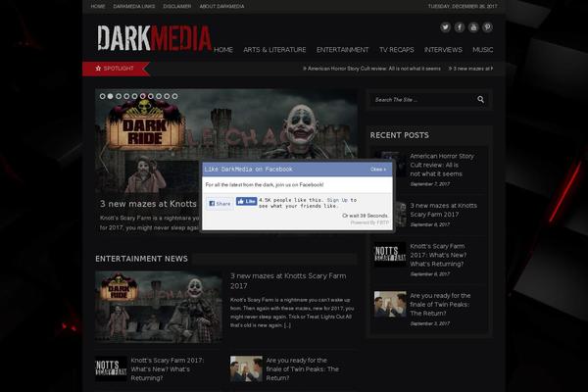Viewport: 588px width, 392px height.
Task: Open 3 new mazes Entertainment News headline
Action: coord(288,280)
